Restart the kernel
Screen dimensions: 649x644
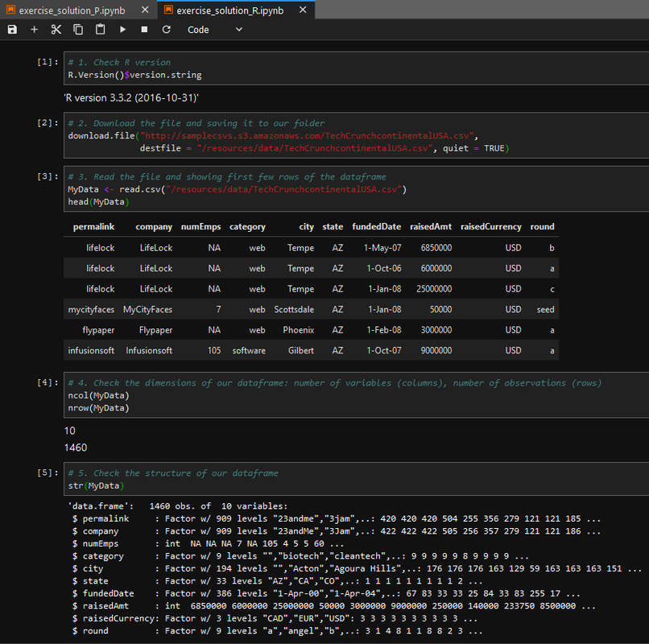[166, 30]
